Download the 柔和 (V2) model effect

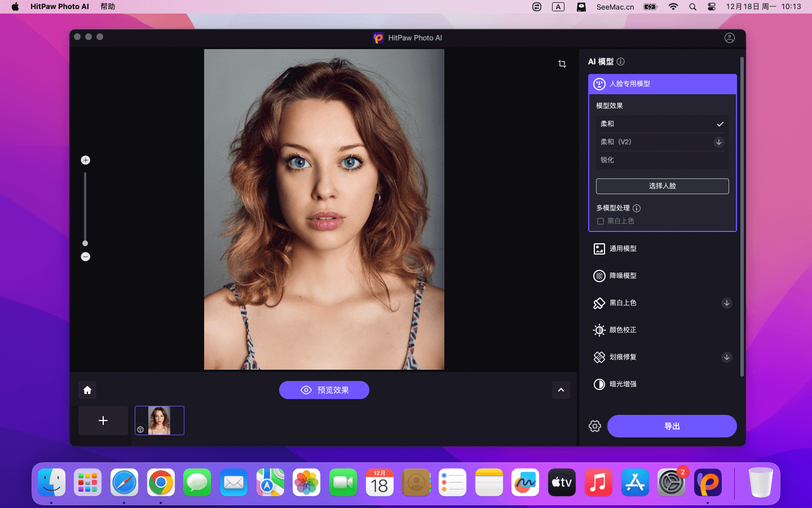pyautogui.click(x=718, y=142)
